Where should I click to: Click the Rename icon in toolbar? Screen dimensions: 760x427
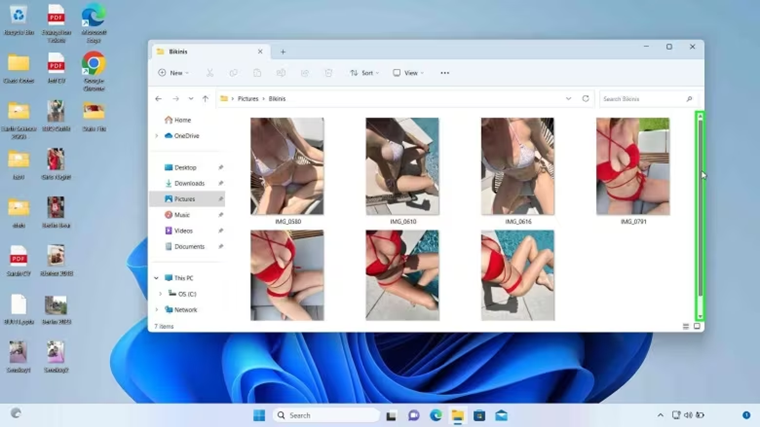point(281,73)
